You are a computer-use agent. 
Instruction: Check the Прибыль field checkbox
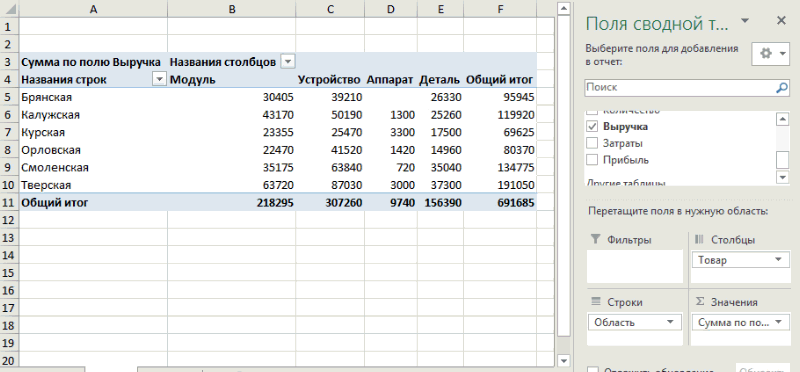(x=592, y=160)
